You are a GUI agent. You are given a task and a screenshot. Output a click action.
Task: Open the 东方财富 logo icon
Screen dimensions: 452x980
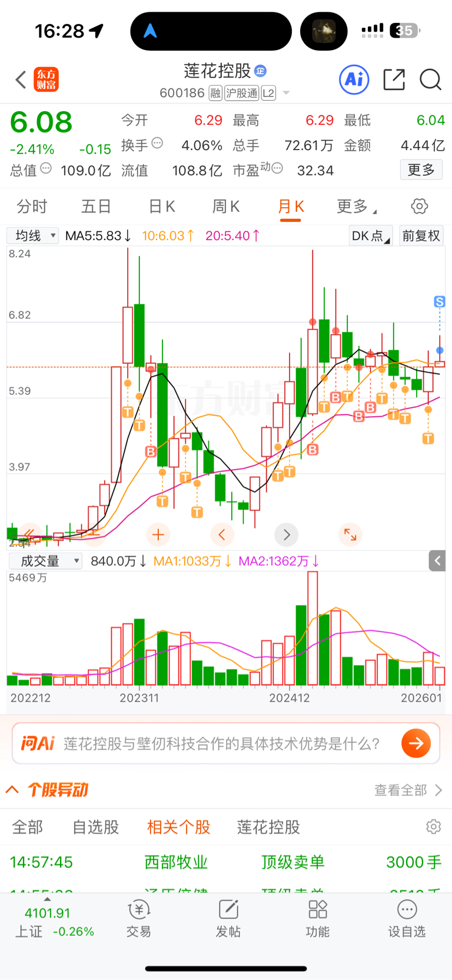(46, 79)
